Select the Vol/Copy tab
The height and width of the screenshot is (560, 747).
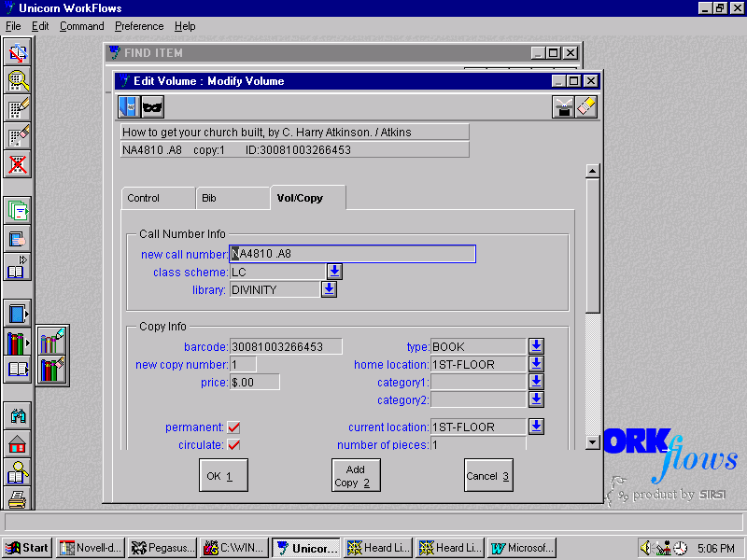[x=308, y=198]
